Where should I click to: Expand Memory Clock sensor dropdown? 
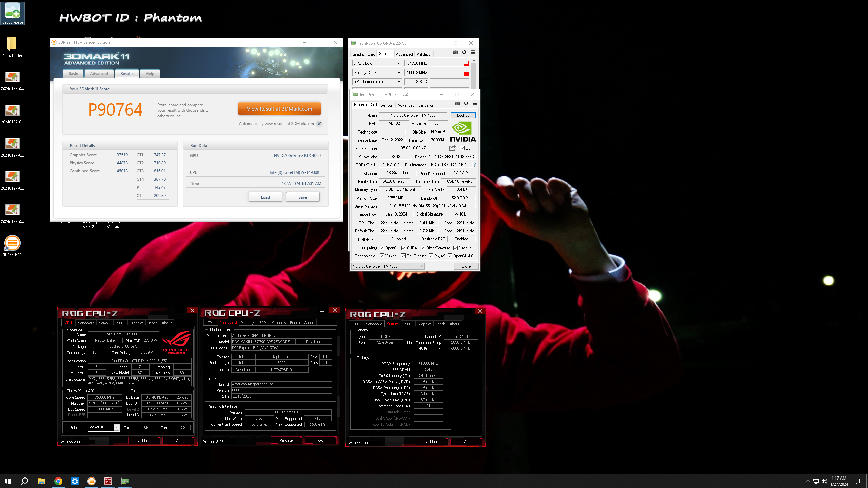click(399, 73)
